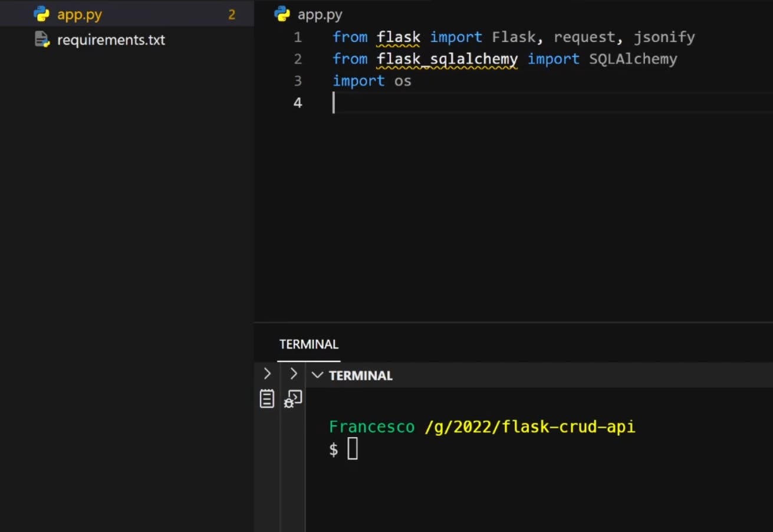The height and width of the screenshot is (532, 773).
Task: Click the clipboard list icon in the terminal sidebar
Action: 267,399
